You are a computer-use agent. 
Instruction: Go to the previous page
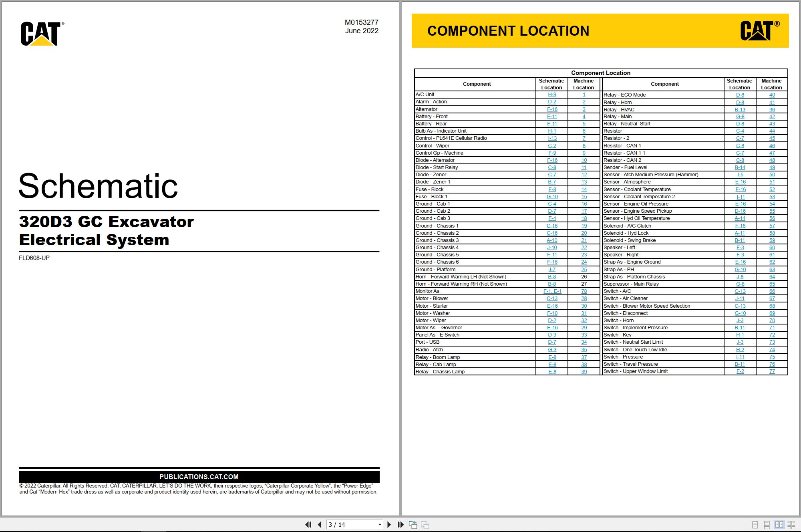pyautogui.click(x=319, y=524)
